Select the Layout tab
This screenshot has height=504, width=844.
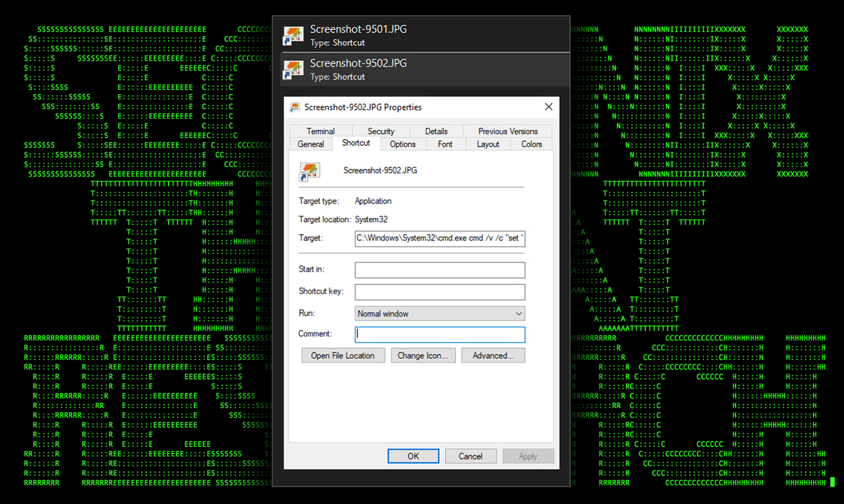coord(487,144)
